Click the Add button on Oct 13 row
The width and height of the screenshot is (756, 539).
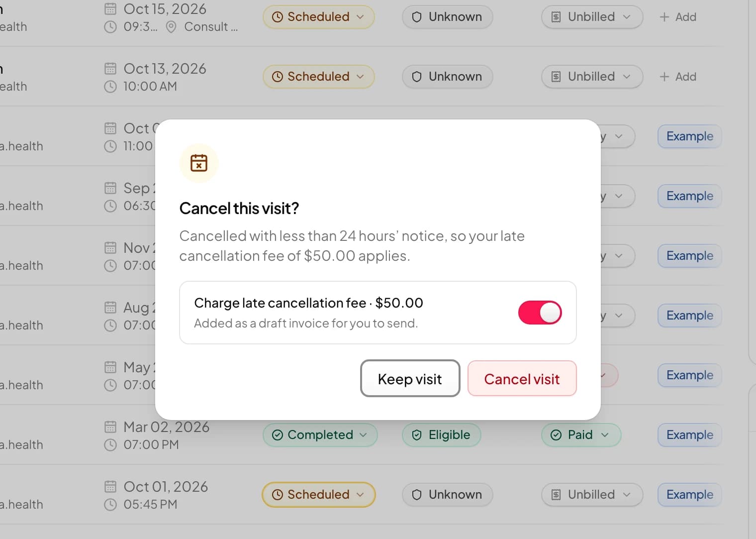click(x=678, y=77)
